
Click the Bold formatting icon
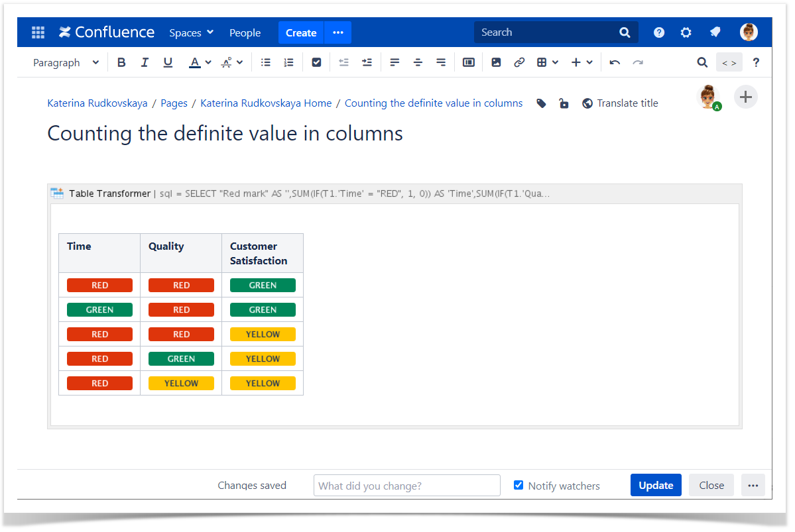121,62
